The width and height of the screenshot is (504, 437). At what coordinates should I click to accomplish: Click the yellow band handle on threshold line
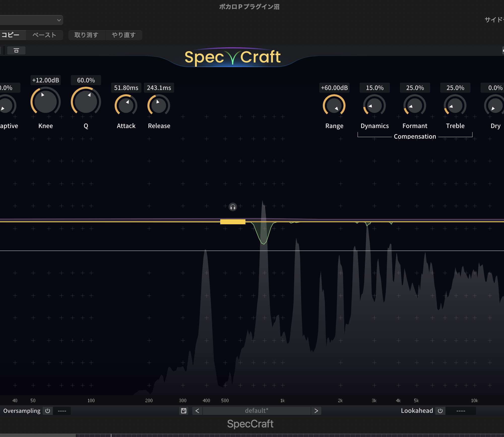[233, 222]
